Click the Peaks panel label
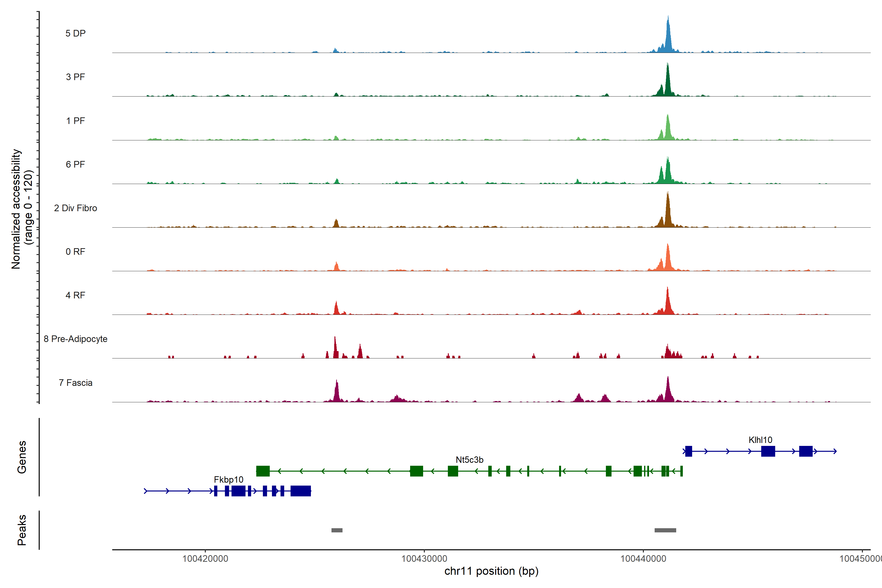This screenshot has height=588, width=882. coord(22,530)
